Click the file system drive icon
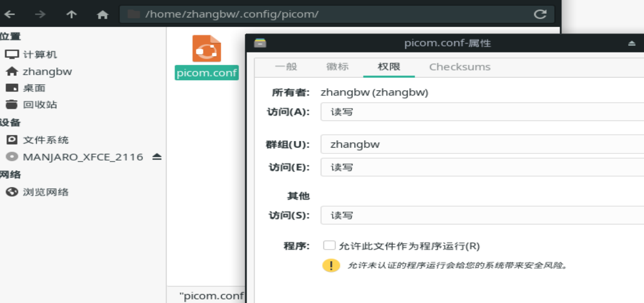 point(12,140)
